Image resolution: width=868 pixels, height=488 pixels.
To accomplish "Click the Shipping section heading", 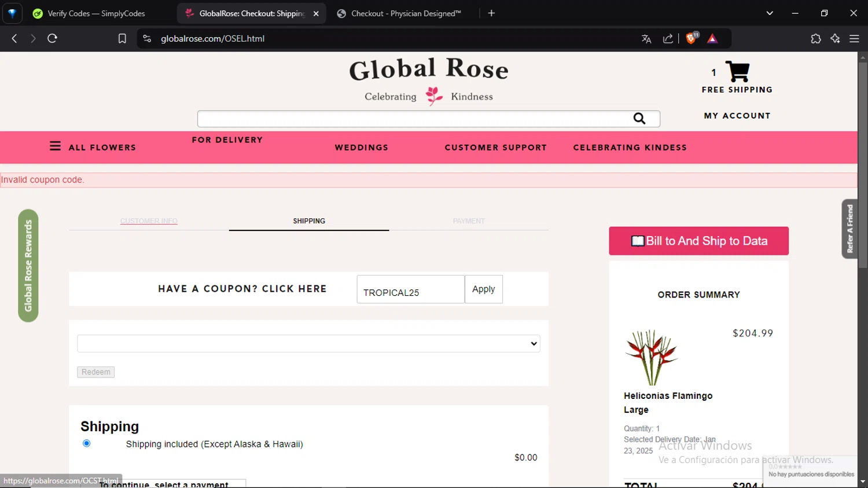I will click(110, 427).
